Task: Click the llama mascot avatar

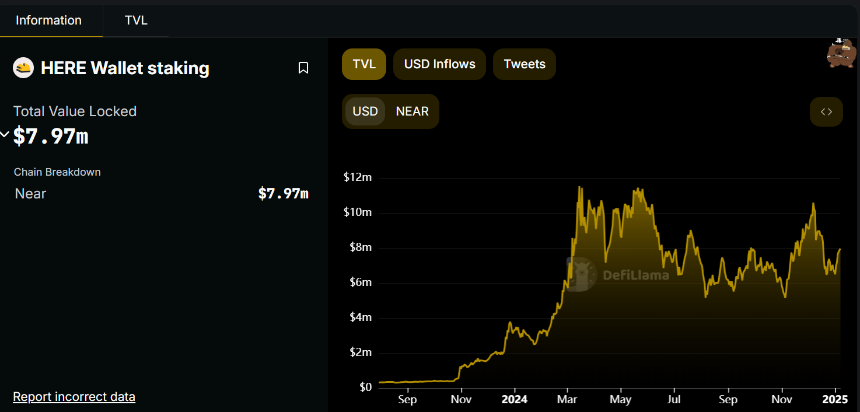Action: 841,53
